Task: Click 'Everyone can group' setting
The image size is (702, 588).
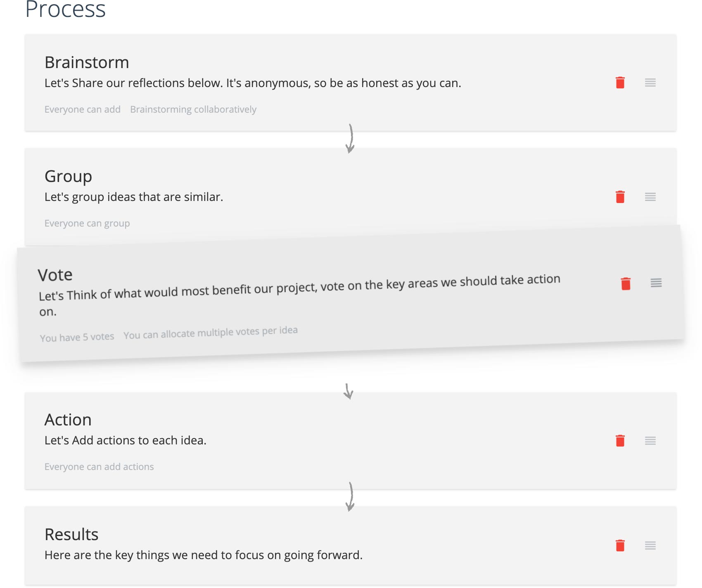Action: [x=87, y=223]
